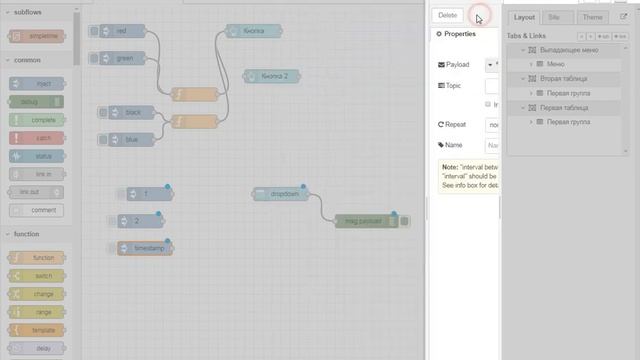Collapse the function palette category
The image size is (640, 360).
pos(7,234)
